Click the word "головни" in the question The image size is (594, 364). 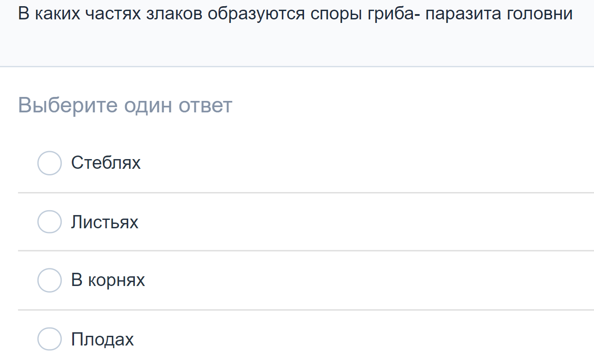540,14
